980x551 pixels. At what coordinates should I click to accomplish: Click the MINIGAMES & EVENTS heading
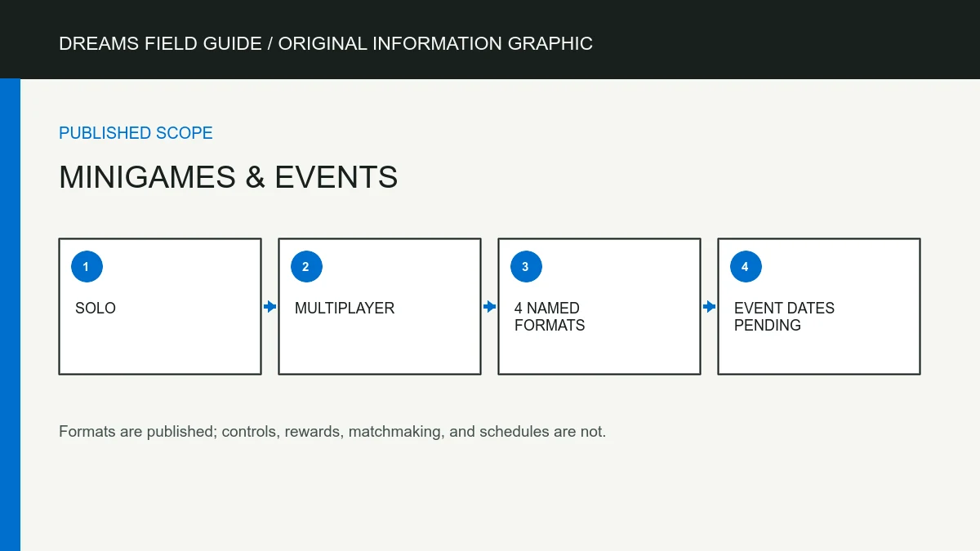(228, 177)
